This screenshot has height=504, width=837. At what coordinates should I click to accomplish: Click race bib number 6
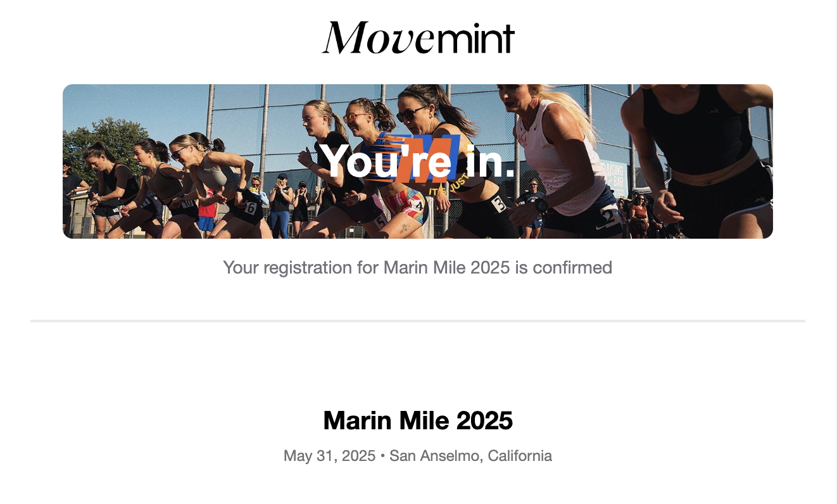[251, 208]
